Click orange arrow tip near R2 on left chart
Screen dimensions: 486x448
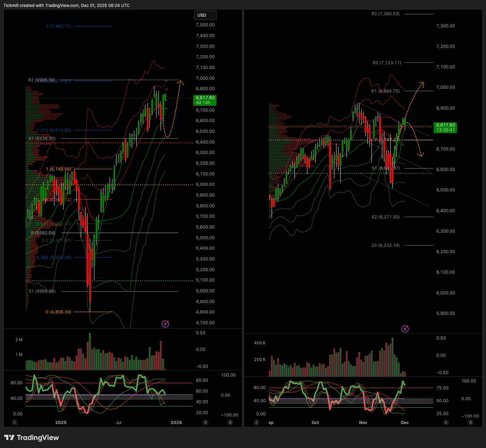tap(180, 81)
